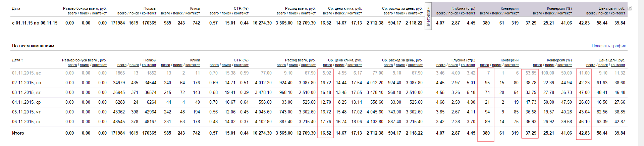Sort by Размер бонуса всего link
The height and width of the screenshot is (146, 644).
coord(72,65)
